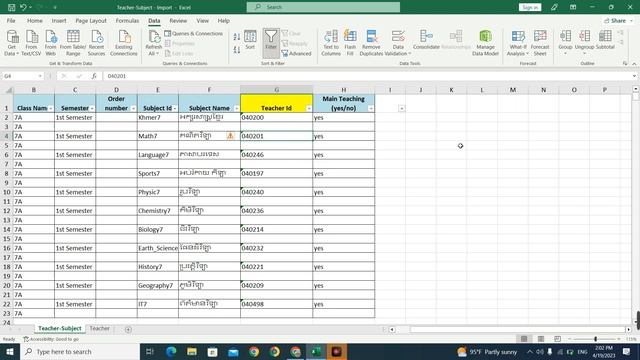Viewport: 640px width, 360px height.
Task: Sort A to Z ascending
Action: (x=237, y=37)
